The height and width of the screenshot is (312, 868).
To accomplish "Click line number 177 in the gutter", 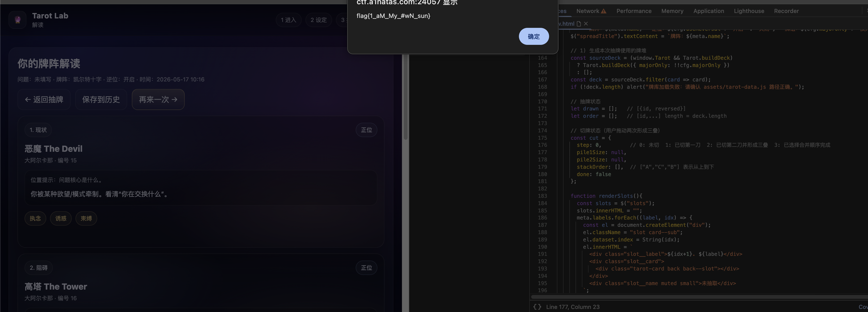I will (x=542, y=152).
